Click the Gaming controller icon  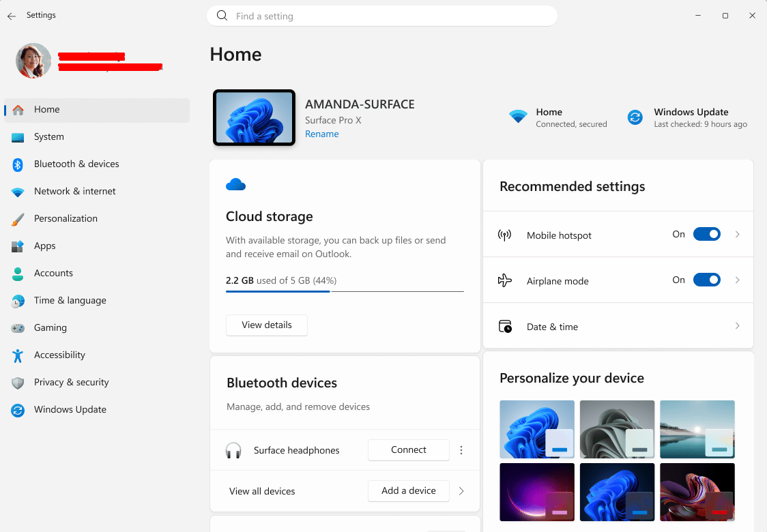point(18,328)
